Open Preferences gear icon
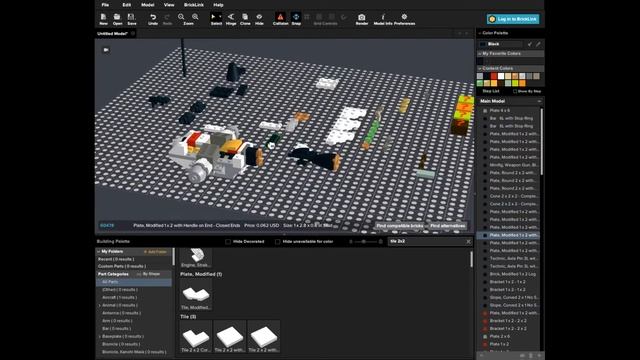This screenshot has width=640, height=360. [404, 17]
